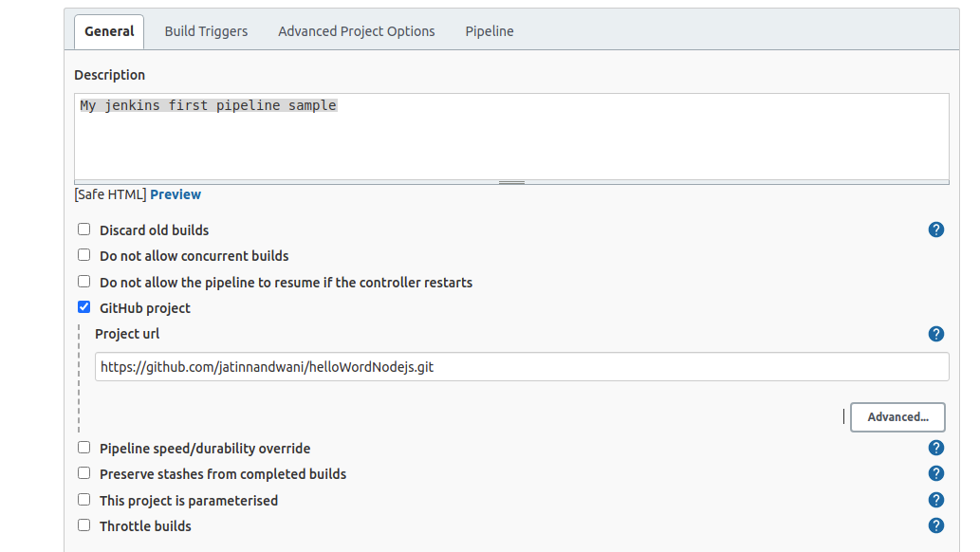Enable Discard old builds

click(x=83, y=229)
